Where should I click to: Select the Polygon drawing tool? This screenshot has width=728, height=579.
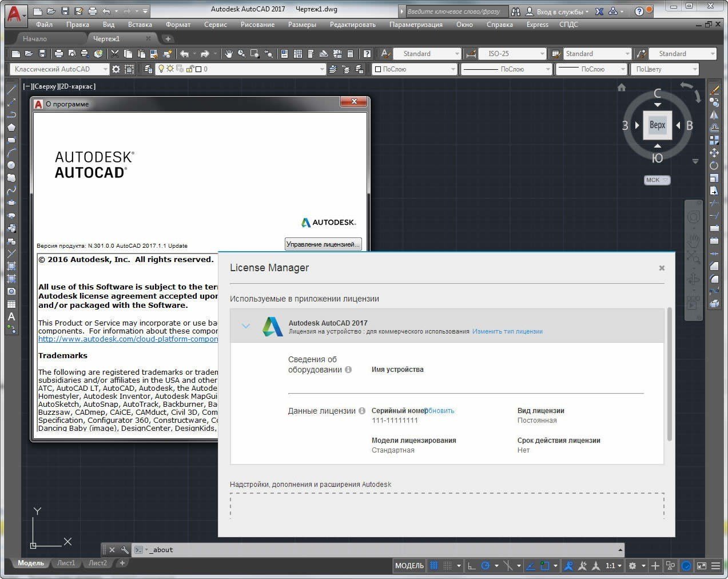11,128
